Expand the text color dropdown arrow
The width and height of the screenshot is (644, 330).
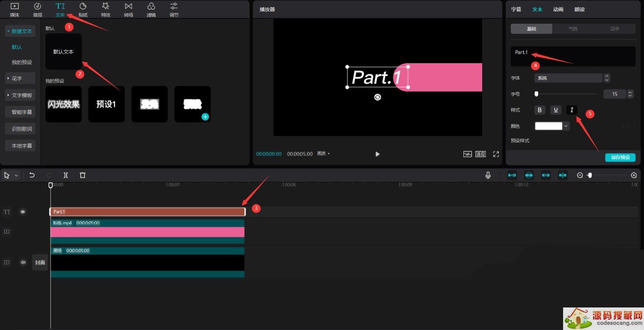tap(566, 126)
